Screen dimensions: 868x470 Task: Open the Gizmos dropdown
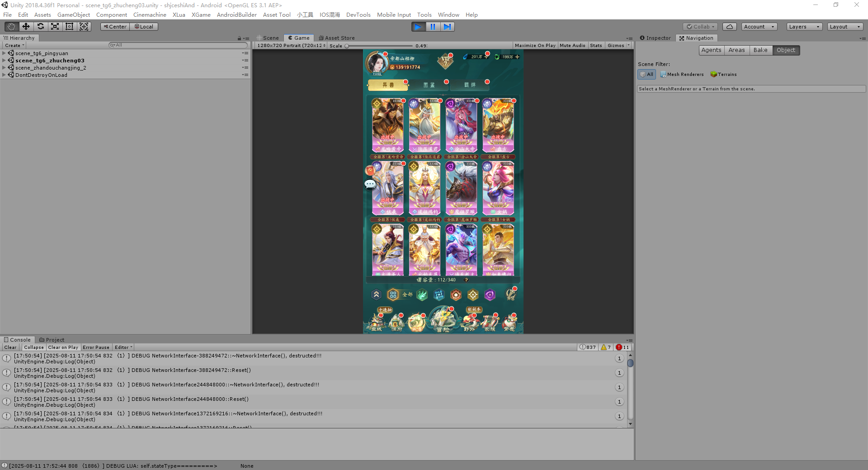pos(618,46)
